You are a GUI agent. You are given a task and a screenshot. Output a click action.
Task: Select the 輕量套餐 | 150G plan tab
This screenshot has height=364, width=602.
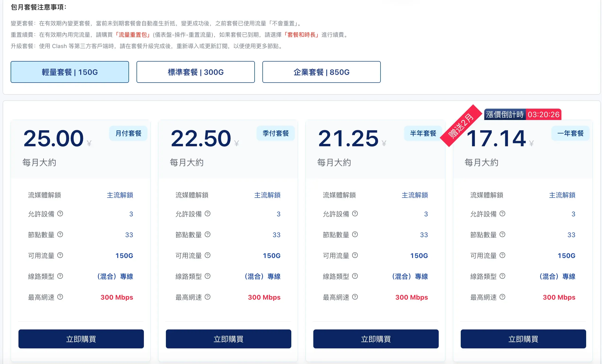point(70,72)
